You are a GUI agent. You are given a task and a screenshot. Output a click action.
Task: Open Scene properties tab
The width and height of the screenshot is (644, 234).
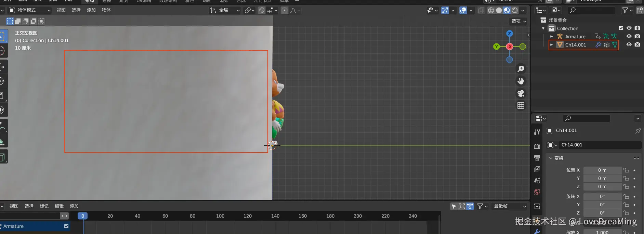click(x=537, y=180)
